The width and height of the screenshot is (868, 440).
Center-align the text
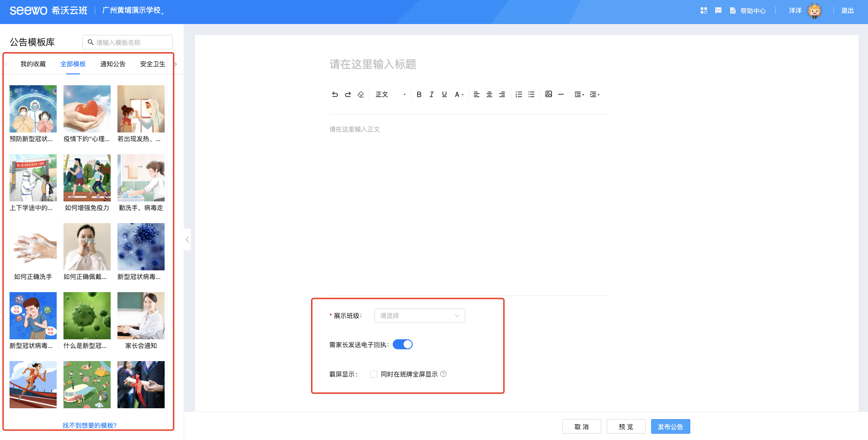click(489, 94)
